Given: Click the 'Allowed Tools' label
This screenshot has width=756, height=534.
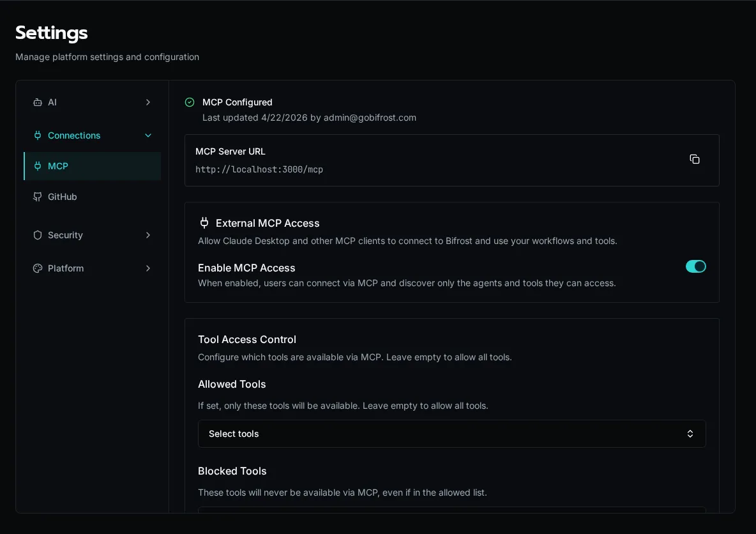Looking at the screenshot, I should point(232,384).
